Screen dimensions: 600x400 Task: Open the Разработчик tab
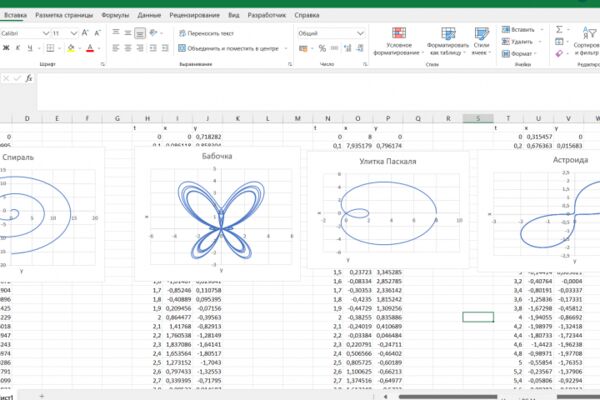pyautogui.click(x=266, y=15)
